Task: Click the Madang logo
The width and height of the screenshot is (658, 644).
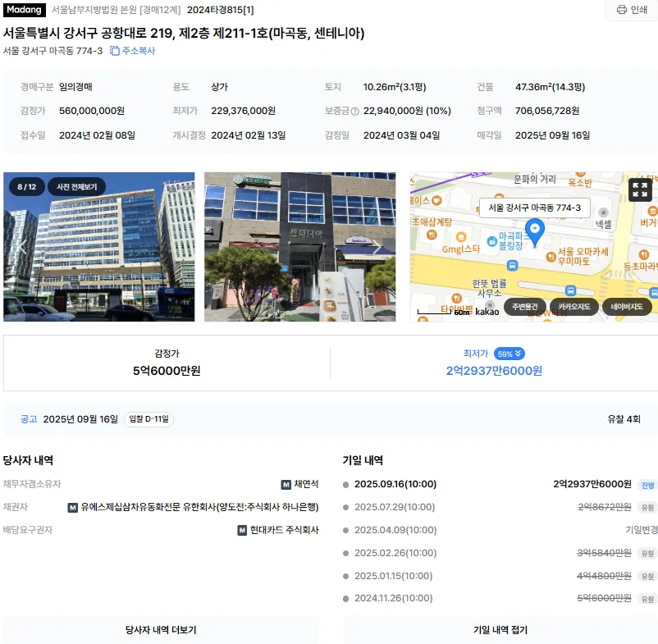Action: (25, 10)
